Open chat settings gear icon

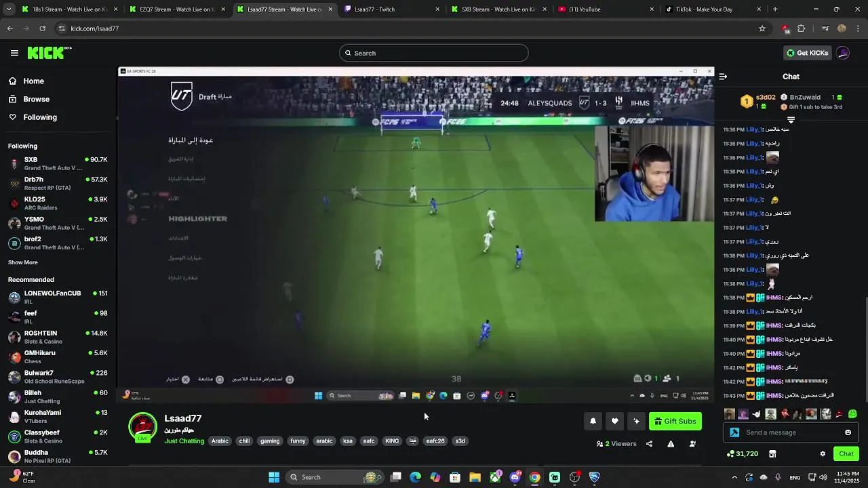click(x=823, y=453)
